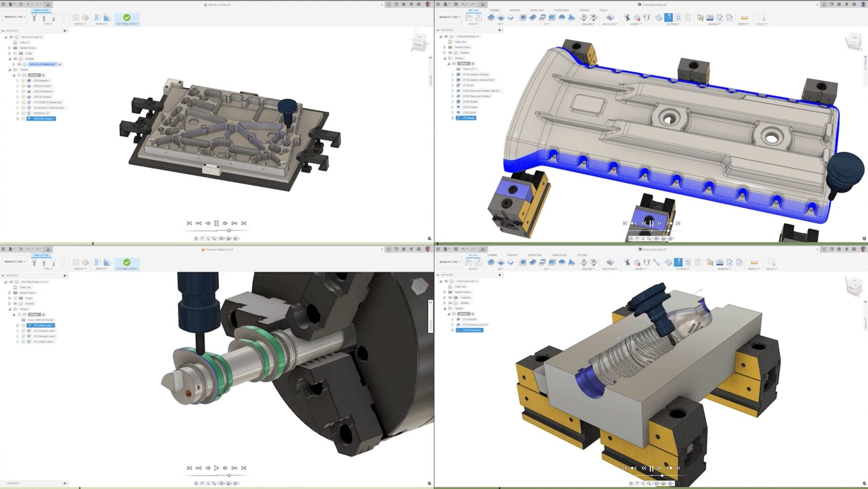
Task: Switch to the TURNING tab
Action: [x=495, y=10]
